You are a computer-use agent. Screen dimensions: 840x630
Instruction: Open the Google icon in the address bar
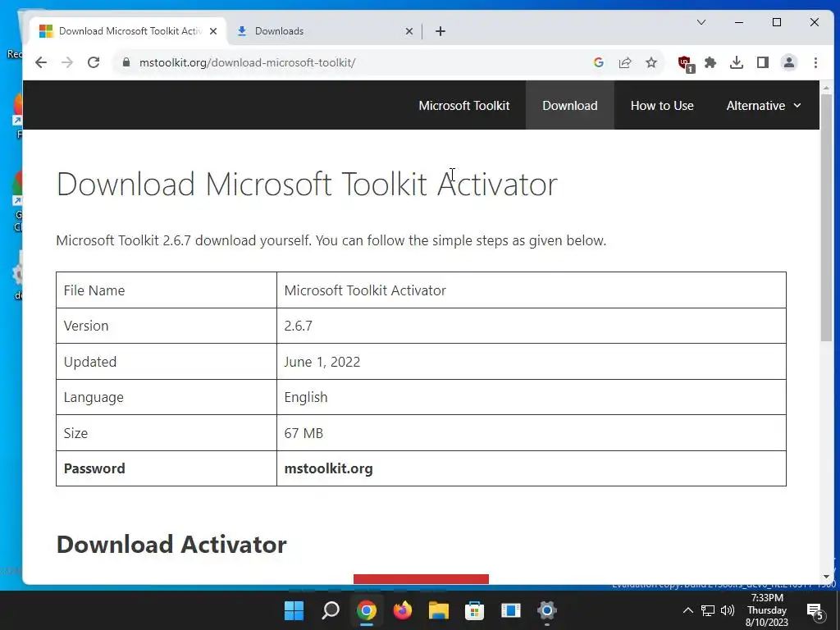(x=598, y=62)
